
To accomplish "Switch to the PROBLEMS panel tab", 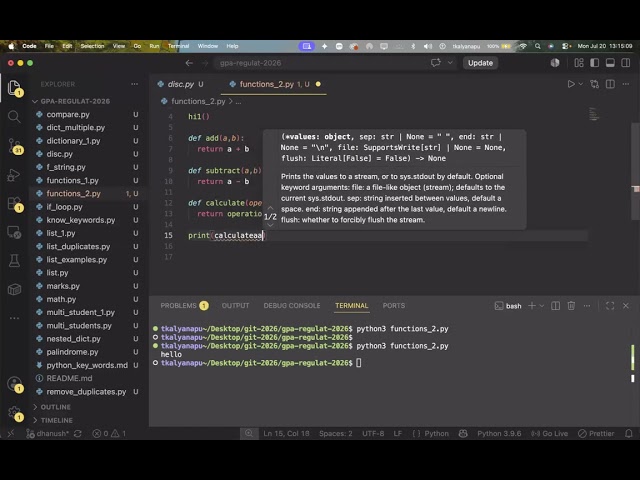I will coord(184,306).
